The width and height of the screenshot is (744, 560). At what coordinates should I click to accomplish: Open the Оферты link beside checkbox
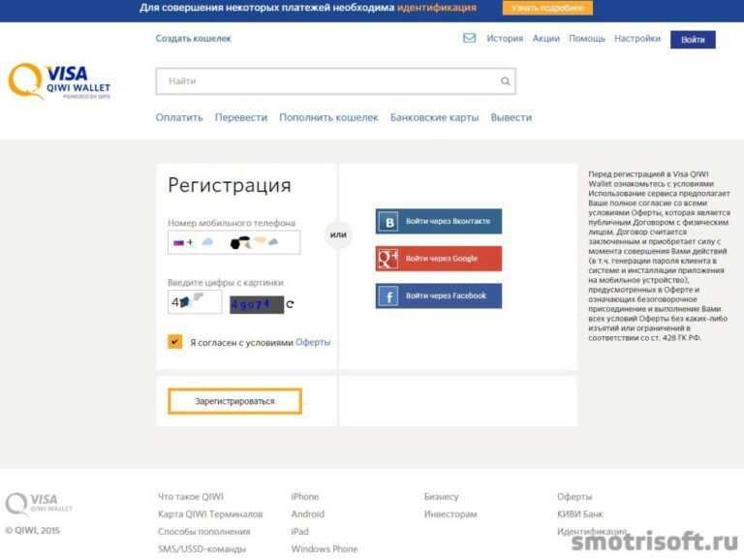313,342
